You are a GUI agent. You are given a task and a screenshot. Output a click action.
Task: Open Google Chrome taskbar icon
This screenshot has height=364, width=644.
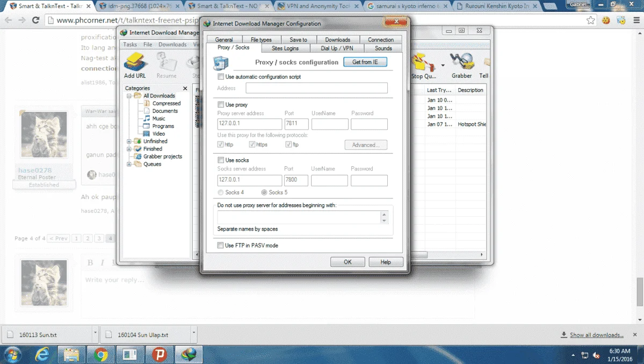(x=100, y=354)
